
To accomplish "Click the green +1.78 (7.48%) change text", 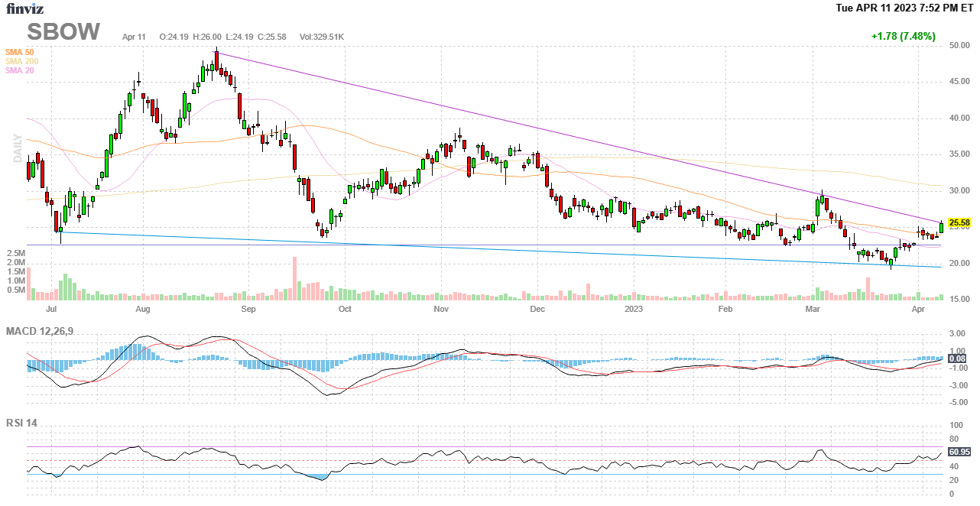I will 903,36.
